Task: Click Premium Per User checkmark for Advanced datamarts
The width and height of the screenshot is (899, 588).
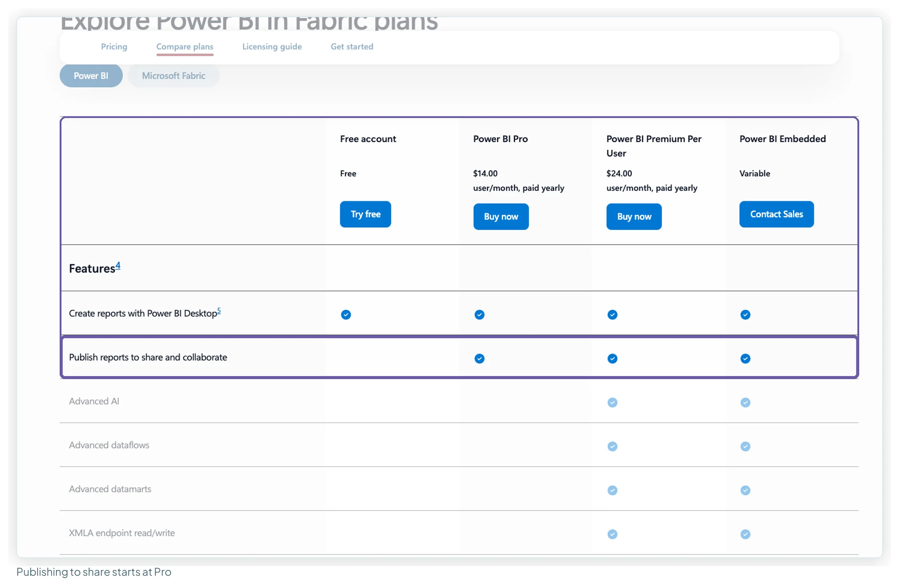Action: (x=613, y=490)
